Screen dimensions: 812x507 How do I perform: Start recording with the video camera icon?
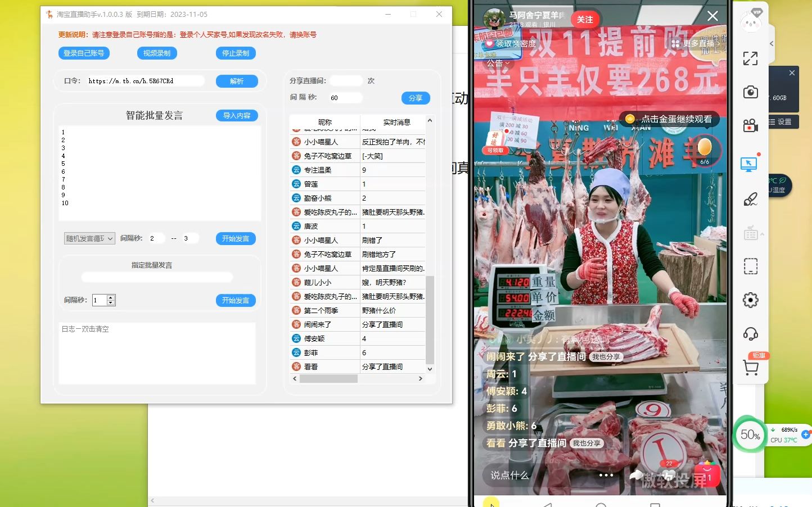coord(751,125)
